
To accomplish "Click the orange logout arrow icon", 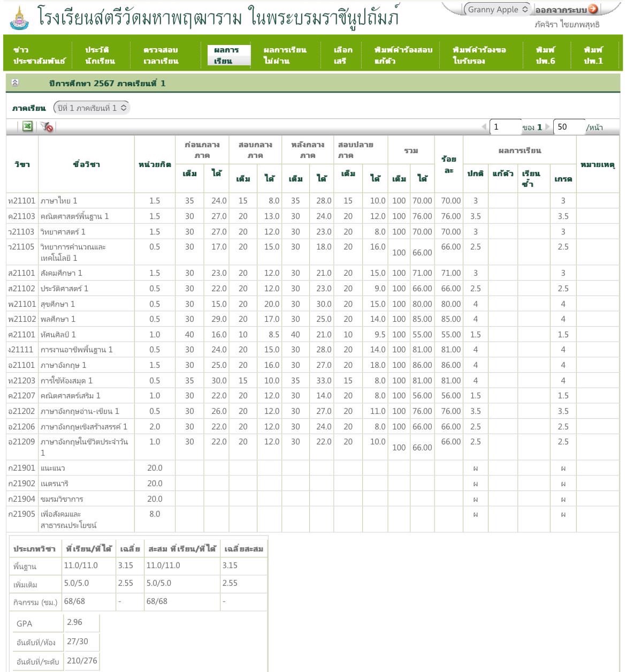I will [x=593, y=9].
